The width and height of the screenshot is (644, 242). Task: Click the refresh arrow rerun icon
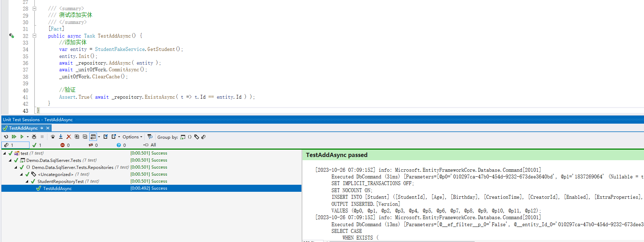pyautogui.click(x=6, y=137)
